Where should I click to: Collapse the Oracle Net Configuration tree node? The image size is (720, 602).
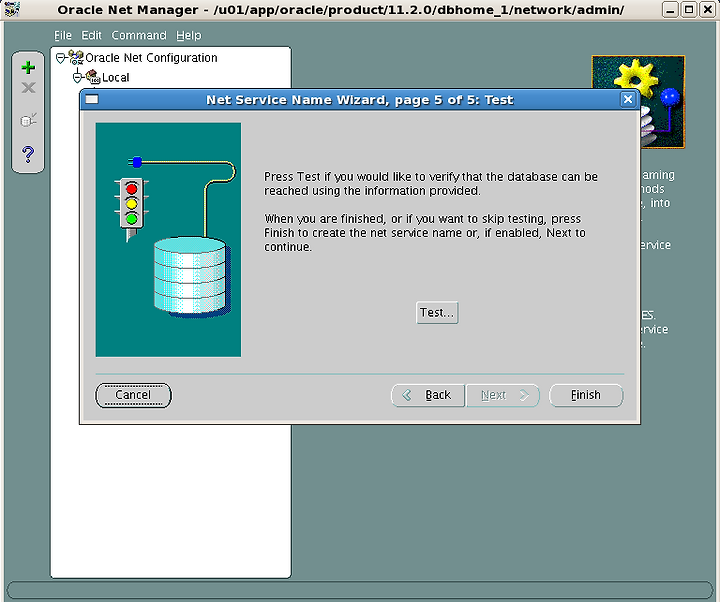click(60, 58)
